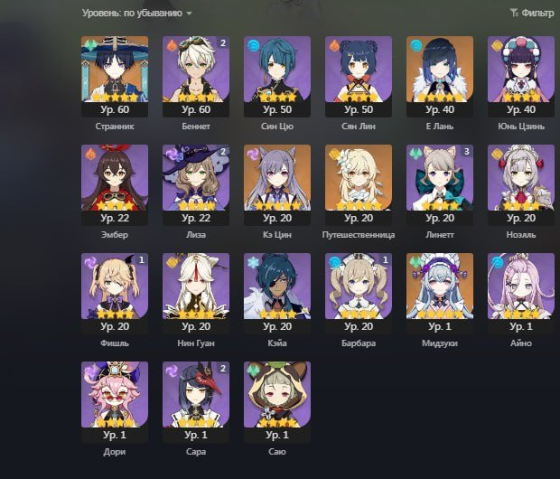560x479 pixels.
Task: Click Линетт character portrait
Action: pos(440,185)
